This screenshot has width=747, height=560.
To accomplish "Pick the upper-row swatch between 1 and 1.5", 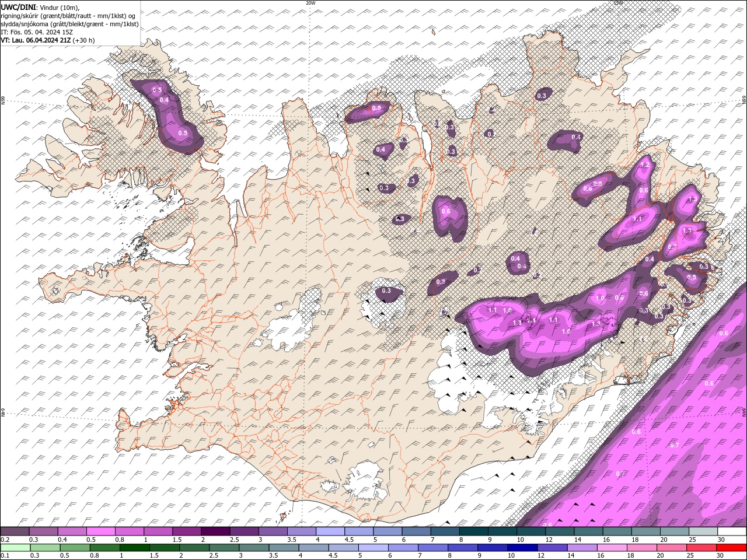I will click(x=158, y=531).
